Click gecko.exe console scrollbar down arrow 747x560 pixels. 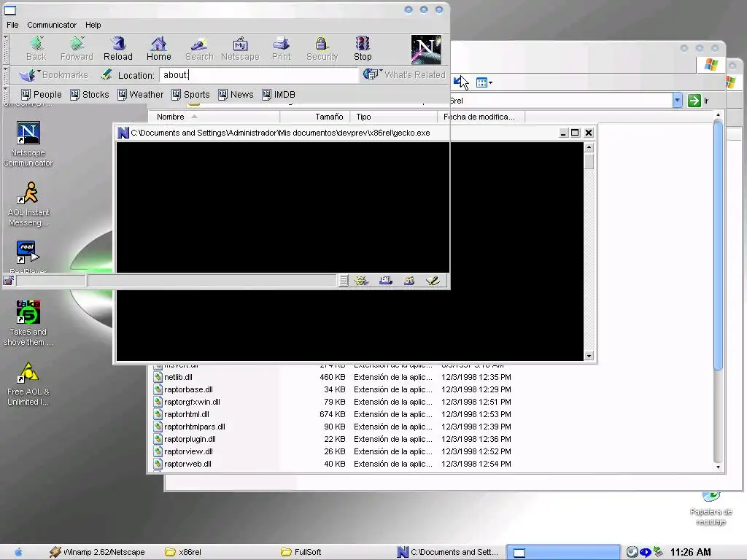point(589,356)
